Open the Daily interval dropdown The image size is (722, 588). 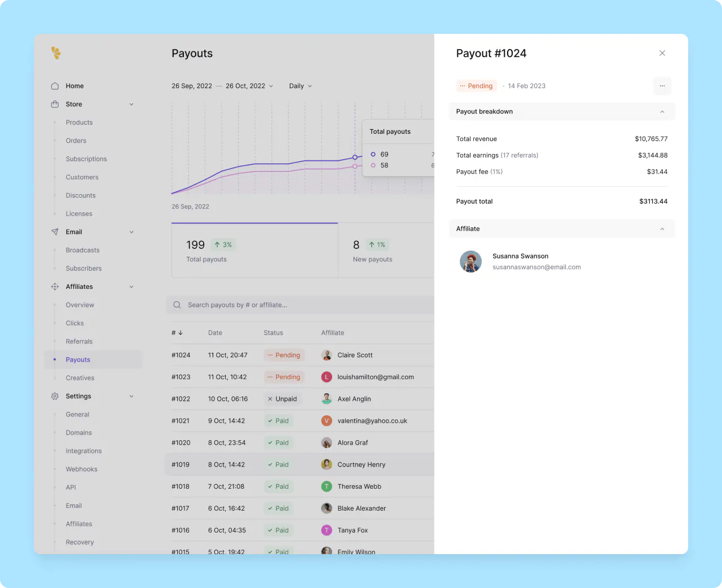[300, 86]
